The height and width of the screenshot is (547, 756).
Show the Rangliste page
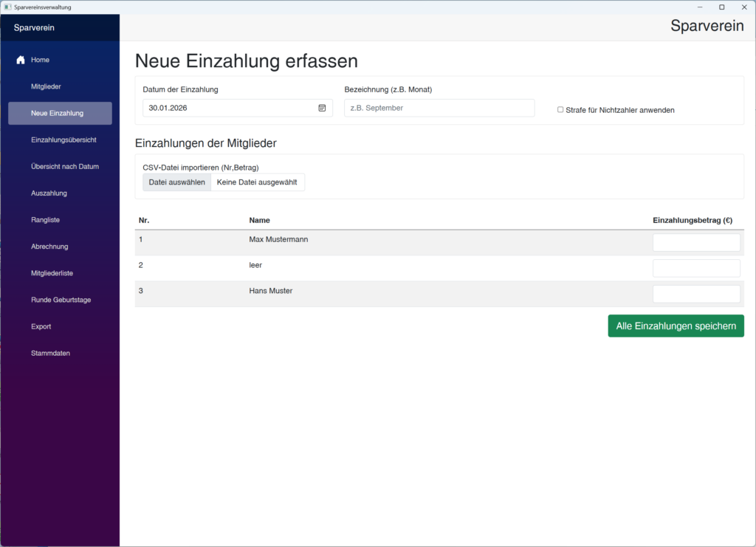click(46, 220)
